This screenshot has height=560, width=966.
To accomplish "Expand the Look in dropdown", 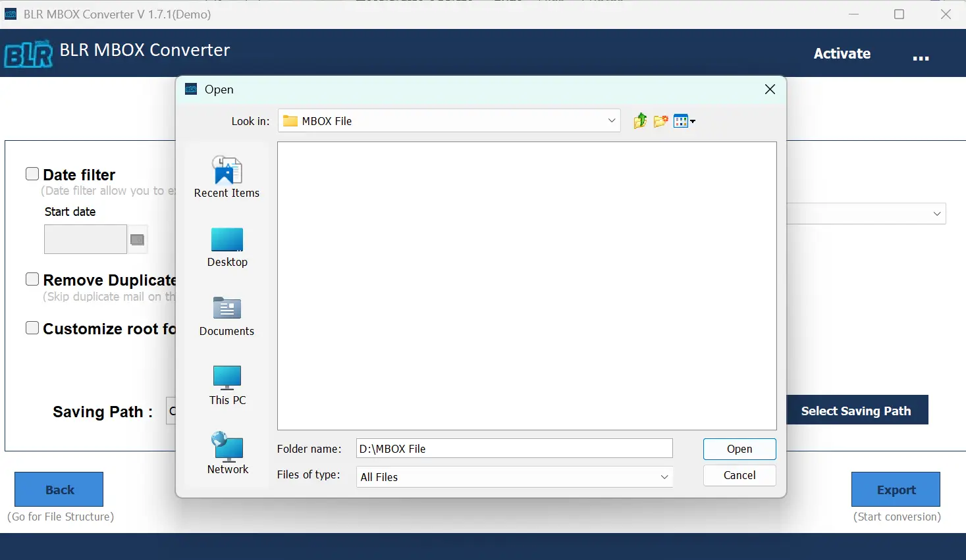I will (611, 121).
